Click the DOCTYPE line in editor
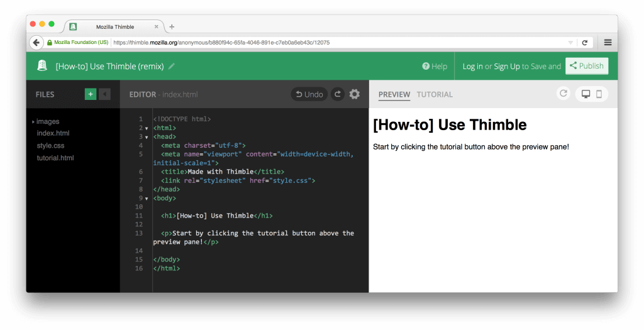 tap(182, 119)
